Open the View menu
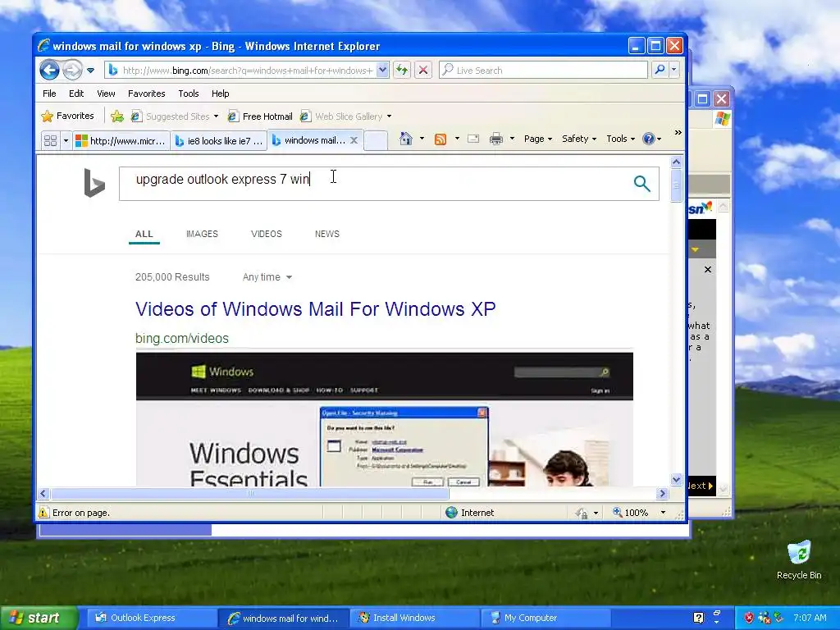Viewport: 840px width, 630px height. point(106,94)
